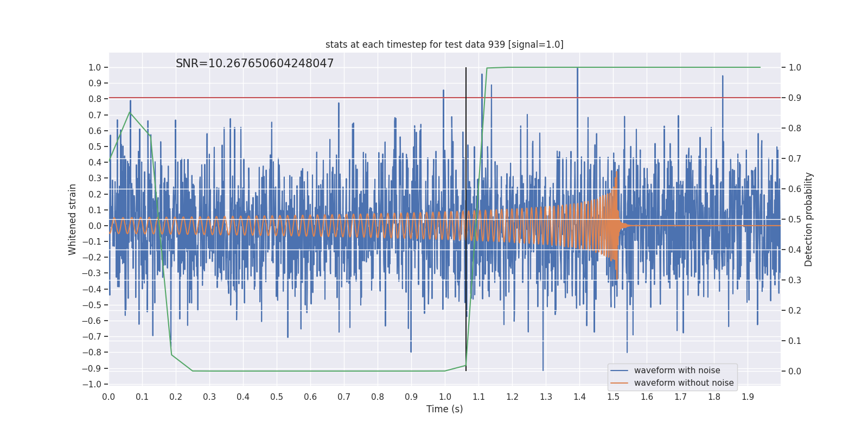The image size is (868, 434).
Task: Click tick label −1.0 on the Whitened strain axis
Action: click(92, 384)
